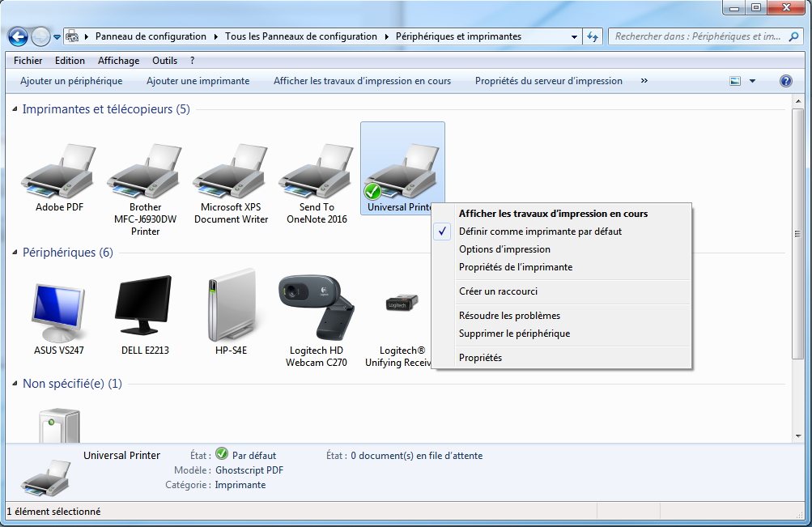This screenshot has width=812, height=527.
Task: Choose 'Résoudre les problèmes' in context menu
Action: coord(509,316)
